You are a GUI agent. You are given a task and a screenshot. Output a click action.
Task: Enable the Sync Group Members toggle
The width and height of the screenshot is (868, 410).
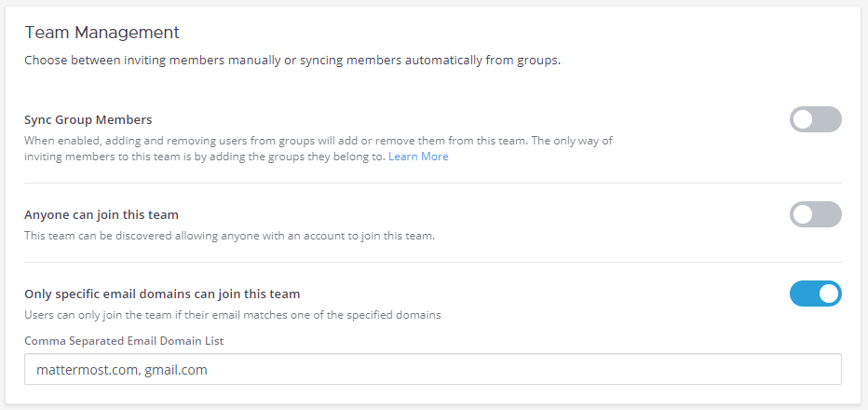click(x=815, y=119)
